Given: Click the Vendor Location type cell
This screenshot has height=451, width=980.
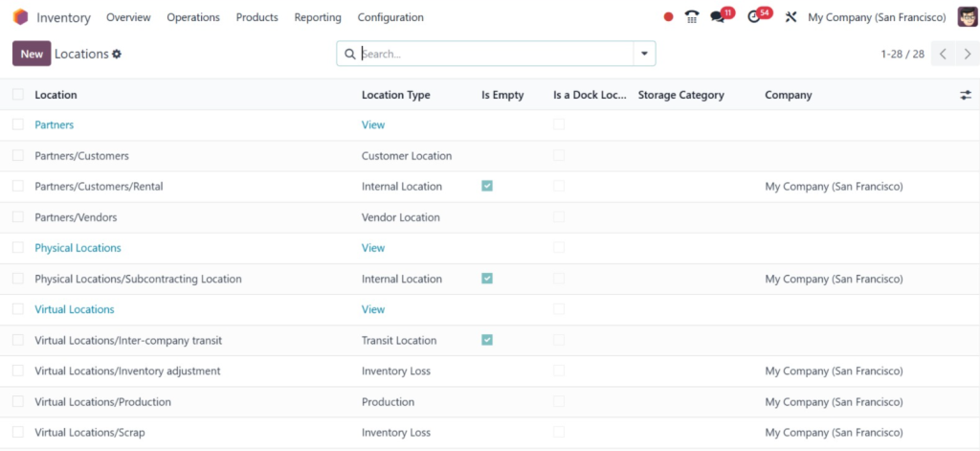Looking at the screenshot, I should [x=401, y=217].
